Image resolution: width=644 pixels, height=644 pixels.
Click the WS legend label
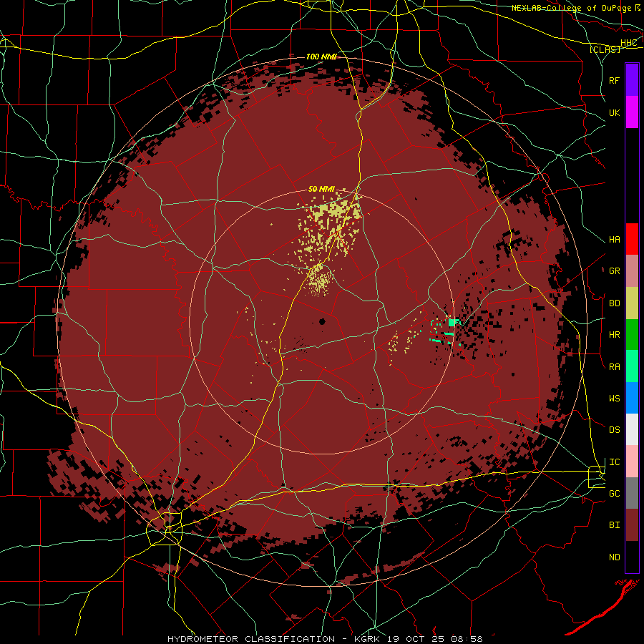tap(614, 398)
